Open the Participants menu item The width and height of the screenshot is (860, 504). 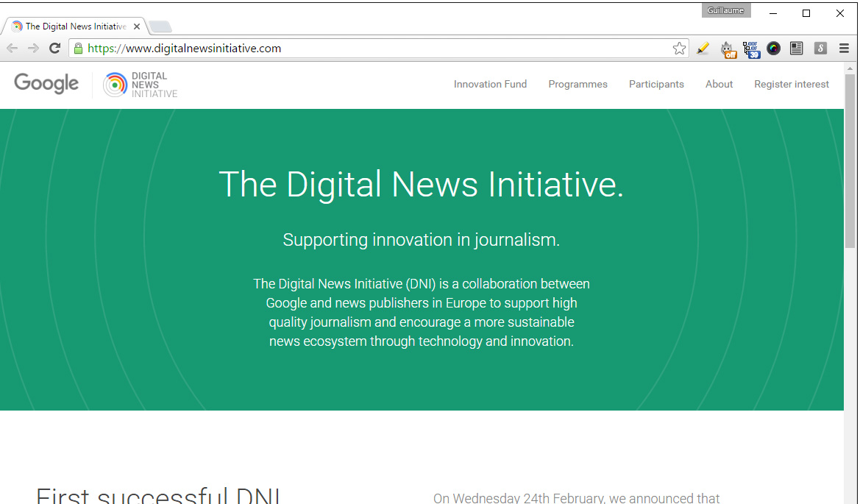coord(656,84)
